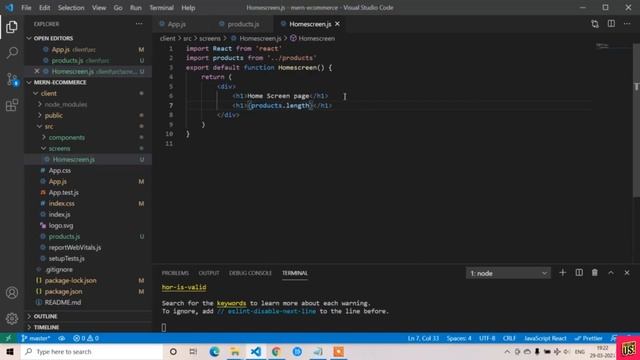Open the Explorer view in activity bar
This screenshot has width=640, height=360.
click(12, 27)
